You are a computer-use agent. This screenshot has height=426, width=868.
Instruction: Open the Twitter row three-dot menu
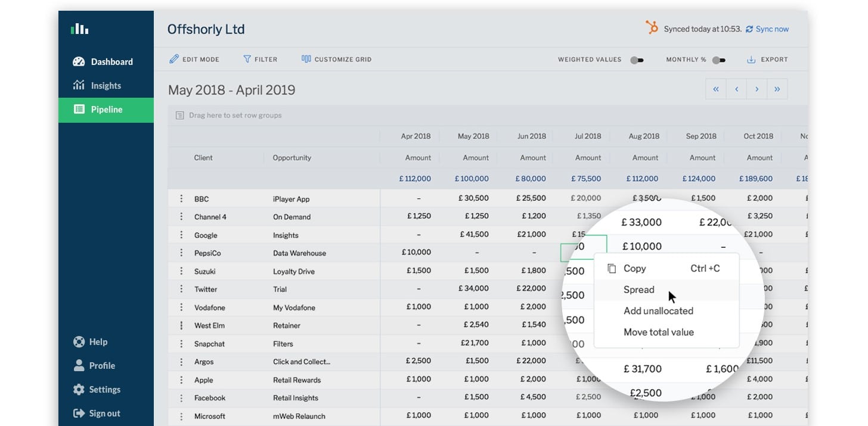[181, 289]
